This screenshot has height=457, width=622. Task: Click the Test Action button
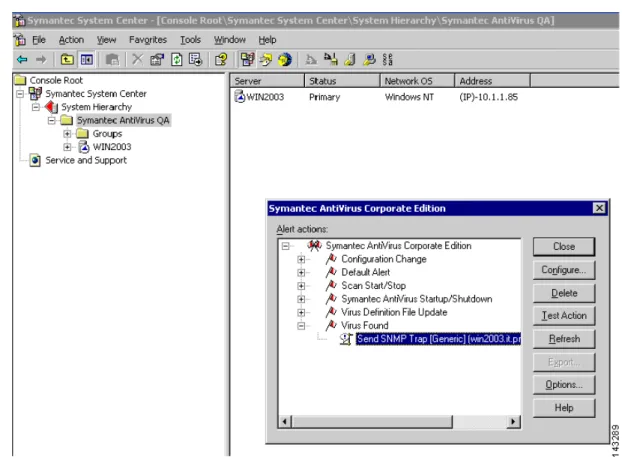click(564, 316)
